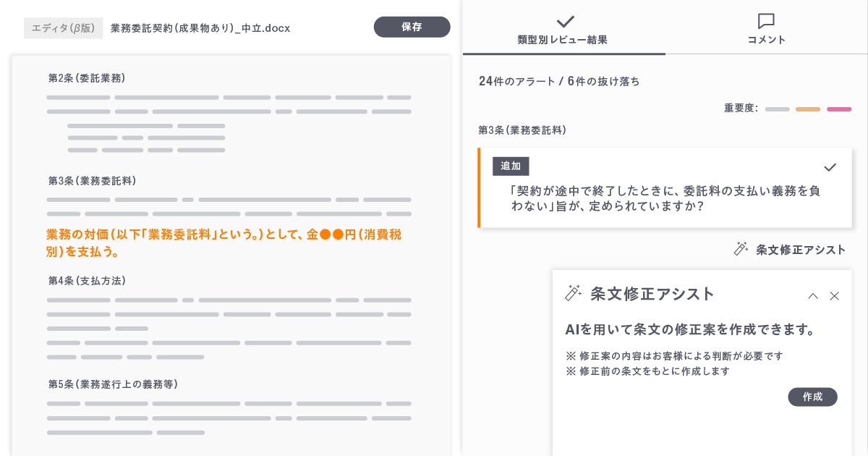Click the 作成 button

812,397
